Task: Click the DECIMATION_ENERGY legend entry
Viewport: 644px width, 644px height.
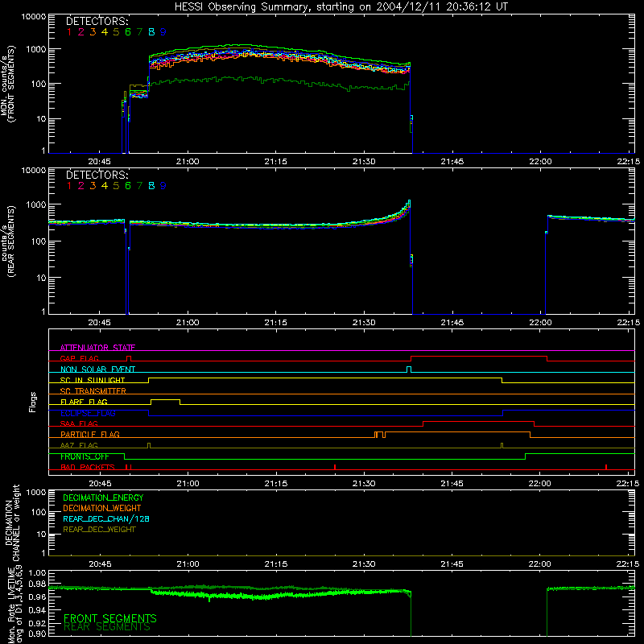Action: coord(103,497)
